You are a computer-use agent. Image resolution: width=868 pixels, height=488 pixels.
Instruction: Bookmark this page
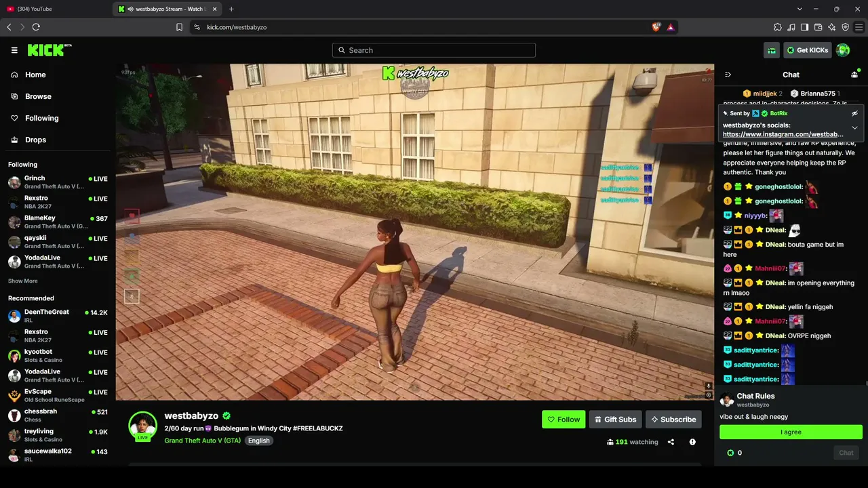click(x=179, y=27)
